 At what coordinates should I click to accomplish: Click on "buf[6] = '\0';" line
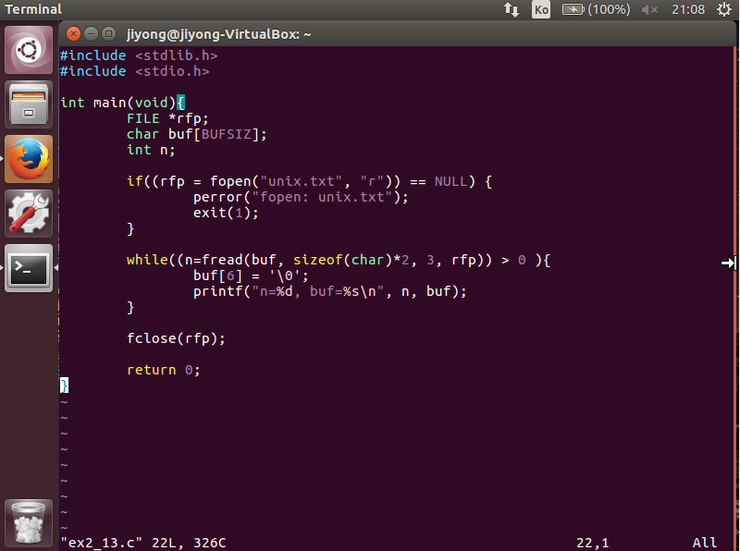(x=251, y=276)
